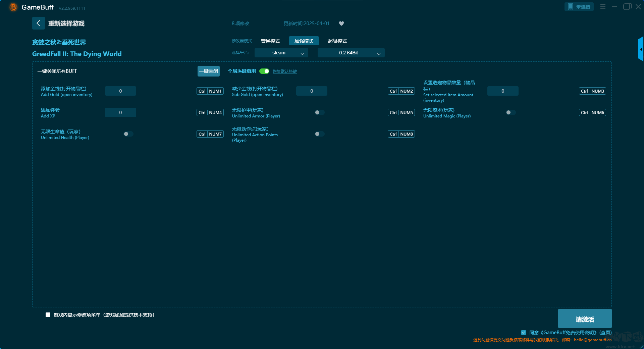Expand the 0.2 64Bit version dropdown
Viewport: 644px width, 349px height.
point(351,53)
